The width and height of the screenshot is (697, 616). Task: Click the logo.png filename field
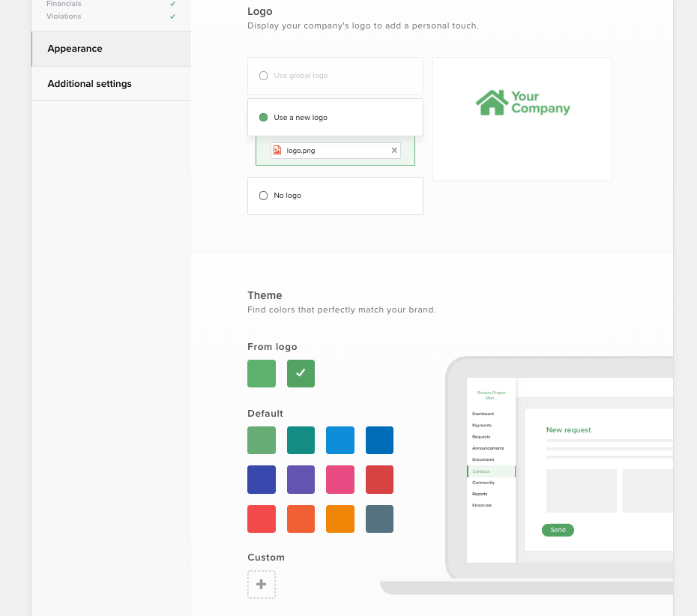click(337, 151)
